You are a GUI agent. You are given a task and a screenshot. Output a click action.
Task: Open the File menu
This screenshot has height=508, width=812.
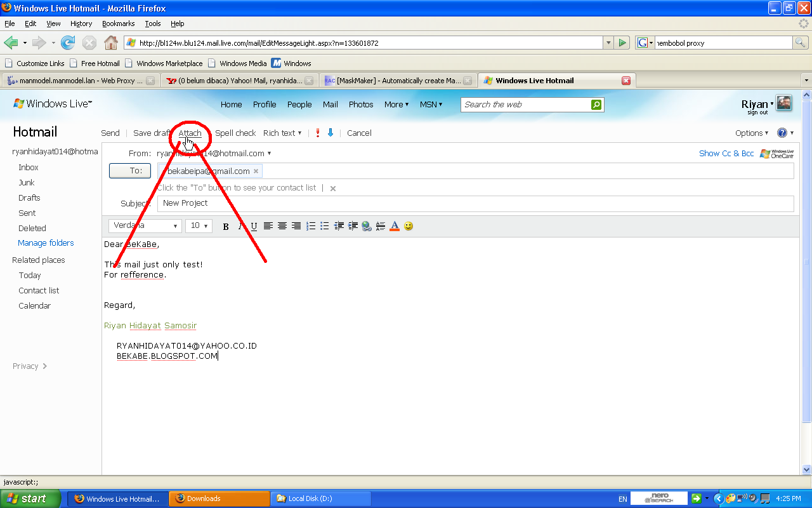coord(10,23)
